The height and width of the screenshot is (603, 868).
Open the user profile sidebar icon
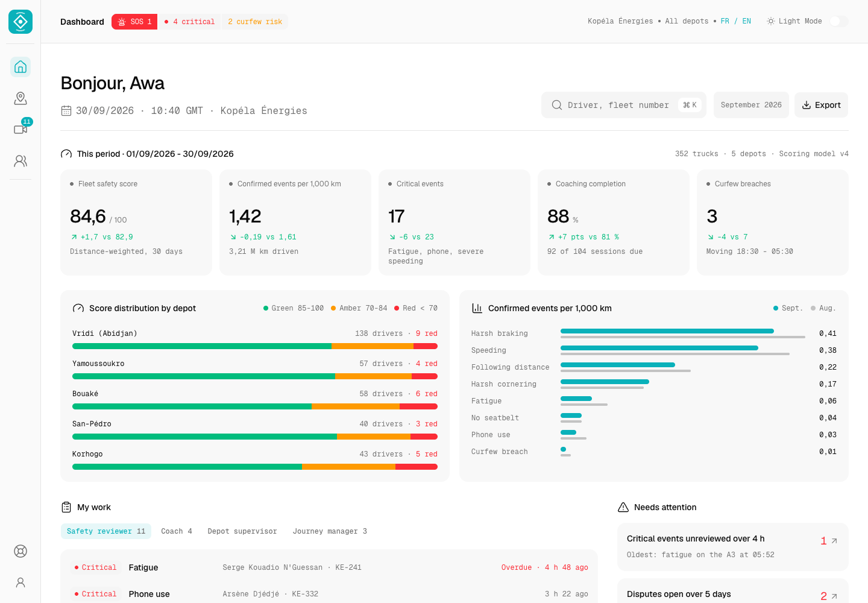[x=20, y=582]
